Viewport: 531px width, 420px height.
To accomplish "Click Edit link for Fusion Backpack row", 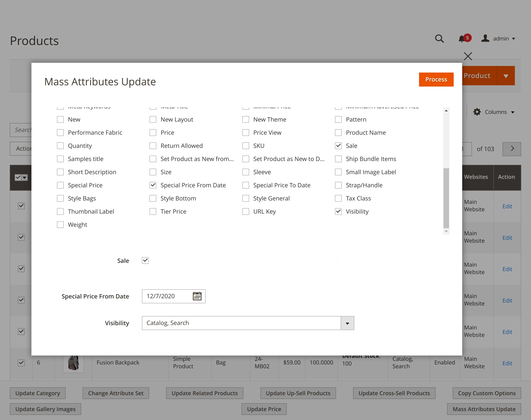I will (x=507, y=363).
